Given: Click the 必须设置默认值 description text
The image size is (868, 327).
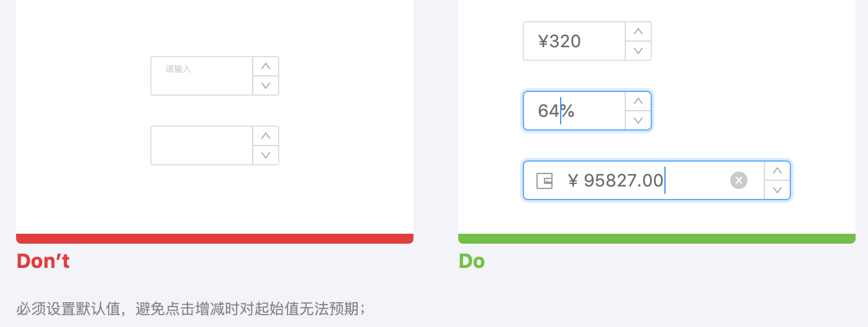Looking at the screenshot, I should point(191,308).
